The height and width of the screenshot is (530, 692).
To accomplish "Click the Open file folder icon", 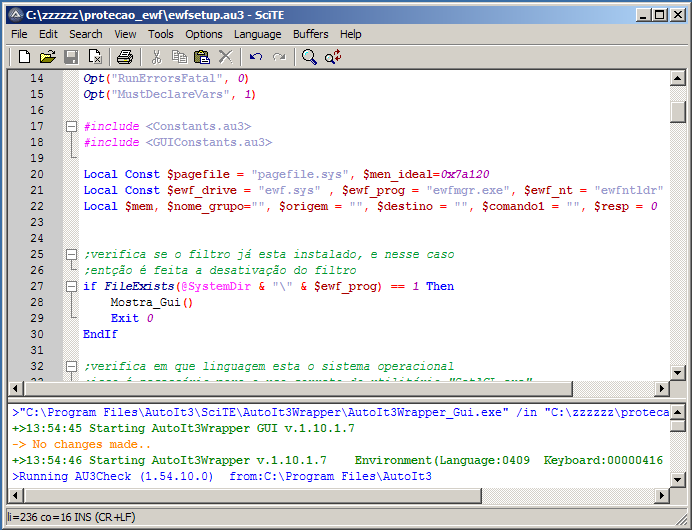I will pyautogui.click(x=48, y=56).
